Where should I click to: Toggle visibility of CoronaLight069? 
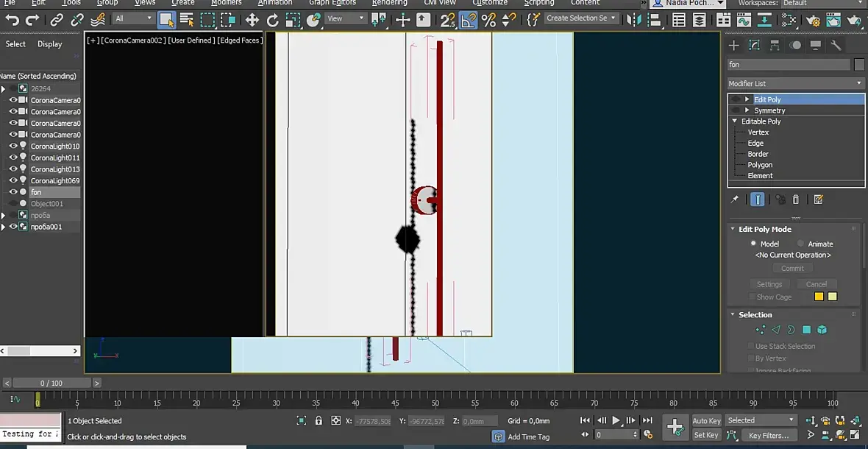pos(13,180)
